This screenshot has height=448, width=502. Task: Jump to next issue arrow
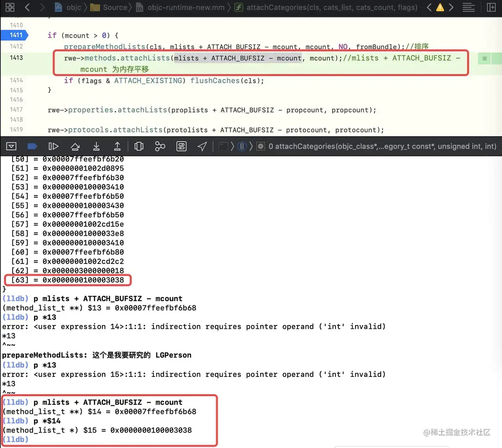[451, 7]
